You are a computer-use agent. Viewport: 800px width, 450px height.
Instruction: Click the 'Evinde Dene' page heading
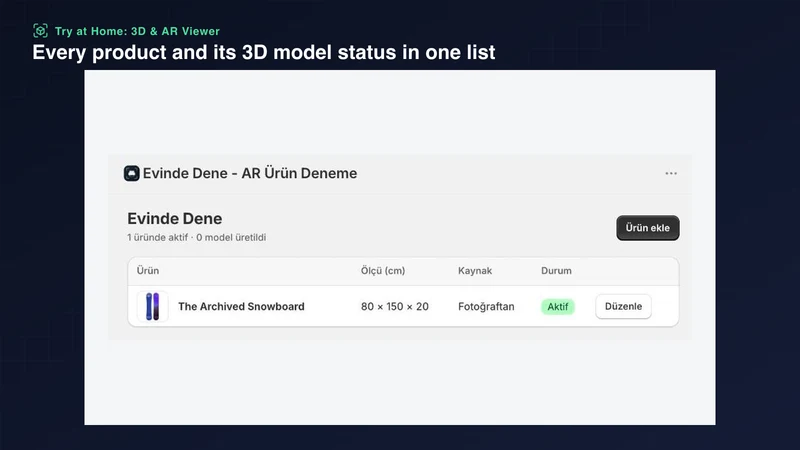point(174,218)
